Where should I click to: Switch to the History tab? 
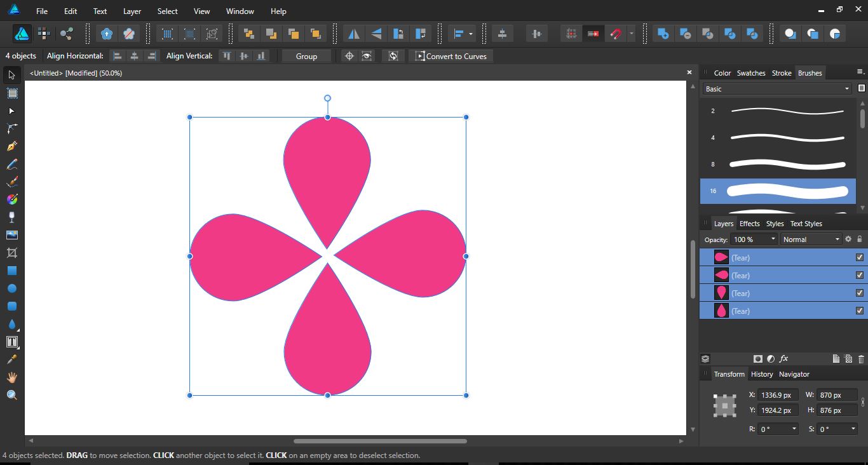click(761, 374)
